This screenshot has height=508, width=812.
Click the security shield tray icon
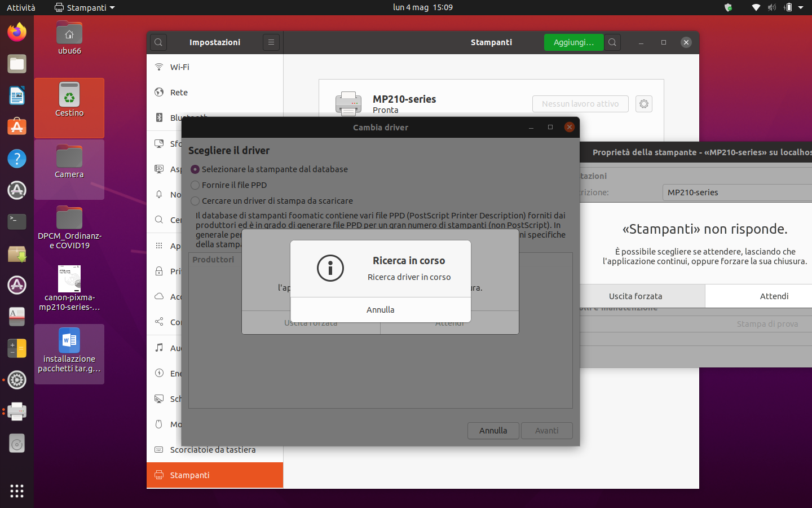tap(729, 7)
